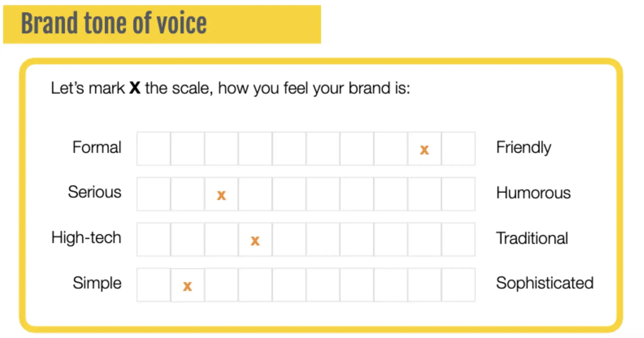Click the bold X in the instruction sentence

click(x=135, y=88)
